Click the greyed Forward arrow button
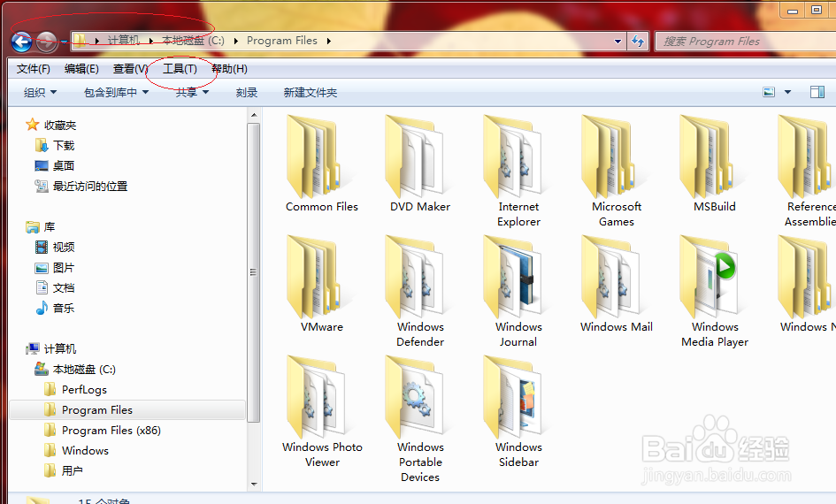The width and height of the screenshot is (836, 504). pyautogui.click(x=46, y=41)
